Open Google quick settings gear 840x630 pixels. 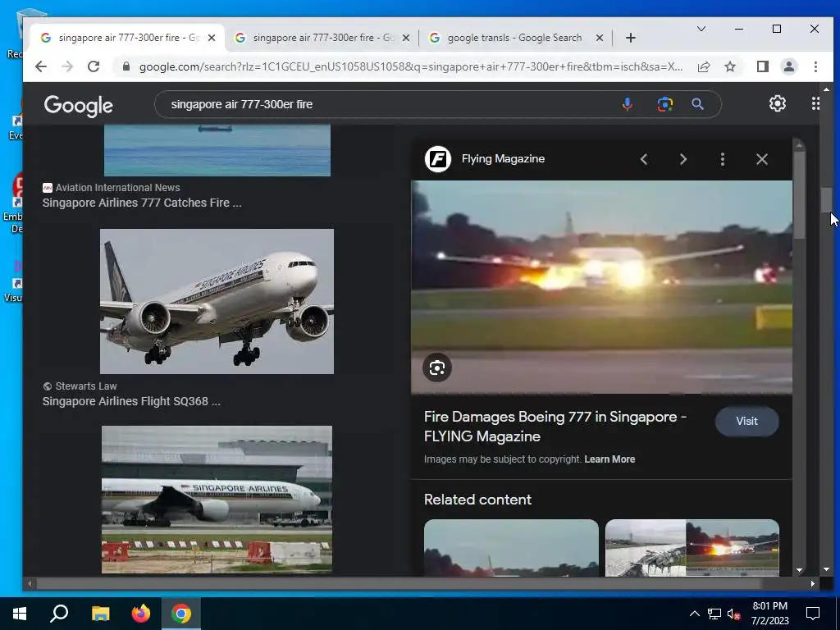(778, 103)
